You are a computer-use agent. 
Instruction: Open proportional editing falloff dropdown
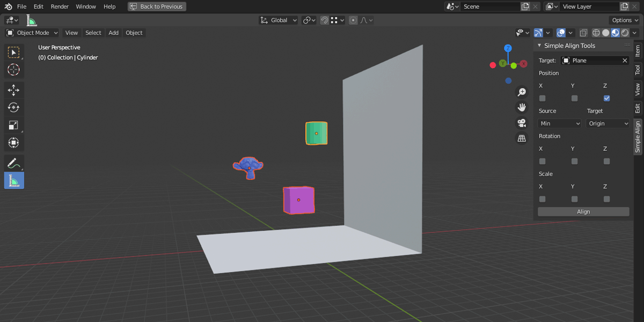[367, 20]
